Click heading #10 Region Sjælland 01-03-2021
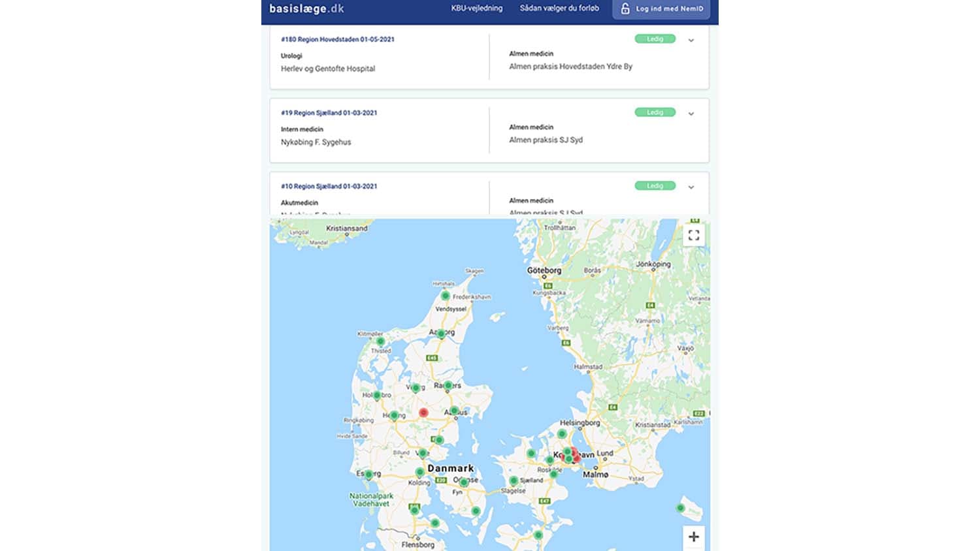Screen dimensions: 980x551 coord(329,186)
